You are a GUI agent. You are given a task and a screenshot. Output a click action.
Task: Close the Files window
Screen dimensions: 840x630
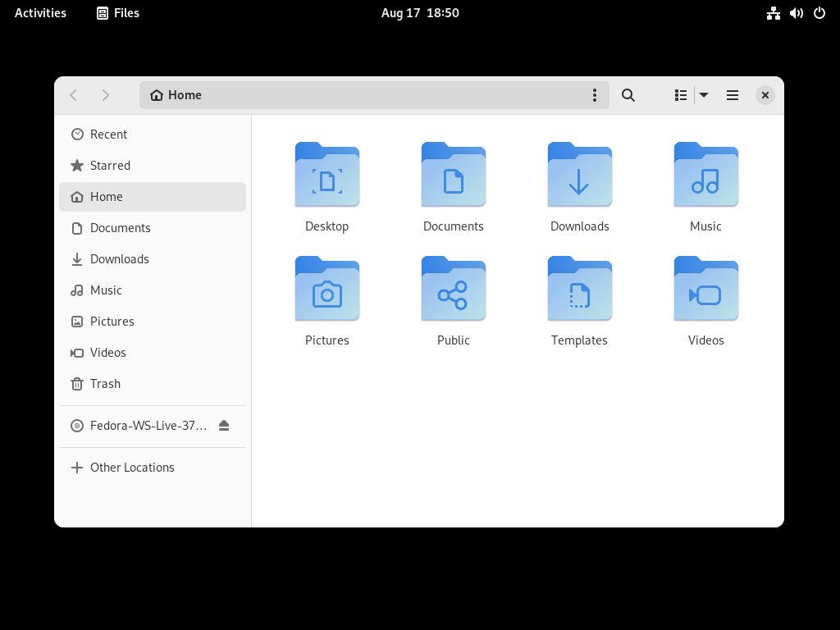(765, 95)
